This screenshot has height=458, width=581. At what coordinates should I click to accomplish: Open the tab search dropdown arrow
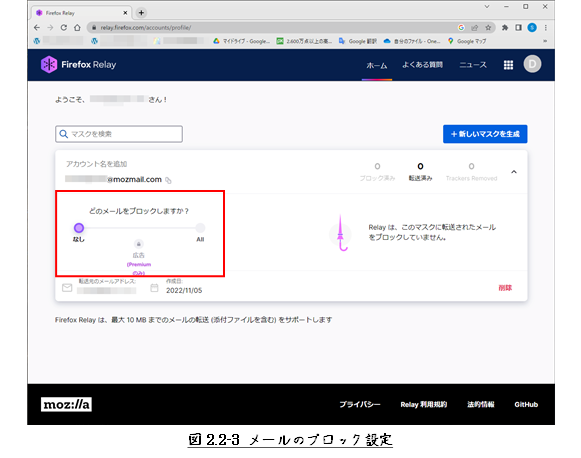487,7
